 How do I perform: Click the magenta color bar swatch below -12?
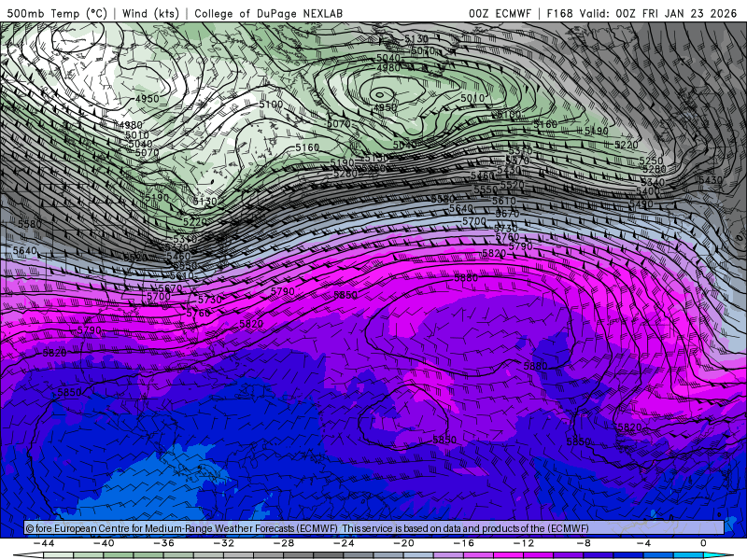(509, 556)
